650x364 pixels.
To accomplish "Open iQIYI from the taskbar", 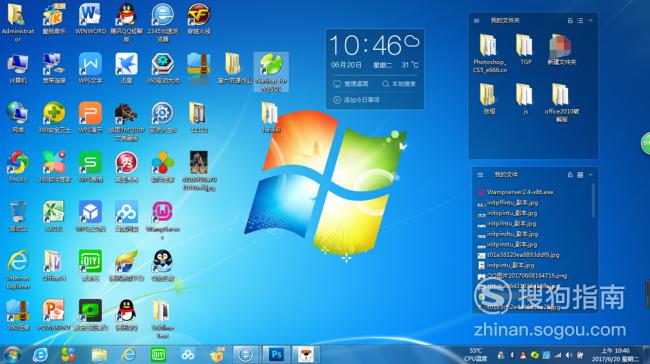I will (158, 355).
